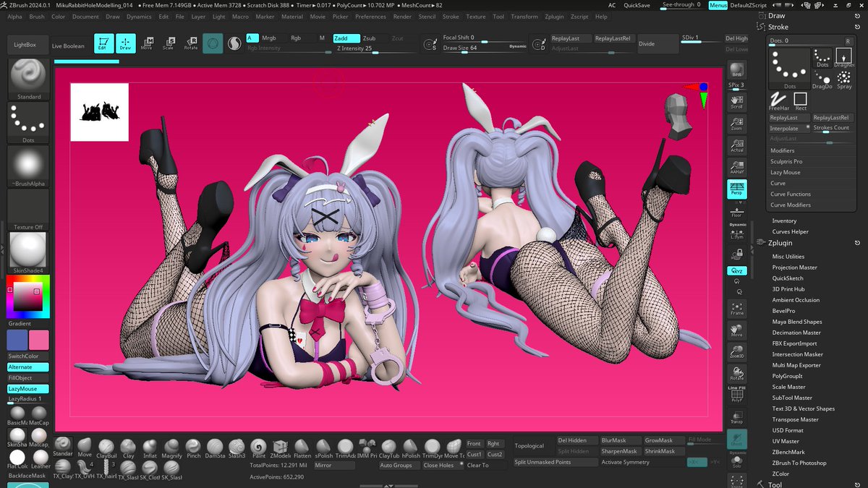Click the Actual size icon
Image resolution: width=868 pixels, height=488 pixels.
pos(737,147)
